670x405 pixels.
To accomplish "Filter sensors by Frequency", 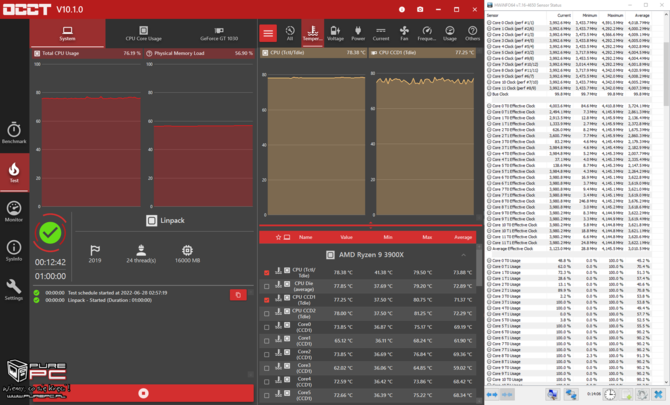I will click(427, 33).
